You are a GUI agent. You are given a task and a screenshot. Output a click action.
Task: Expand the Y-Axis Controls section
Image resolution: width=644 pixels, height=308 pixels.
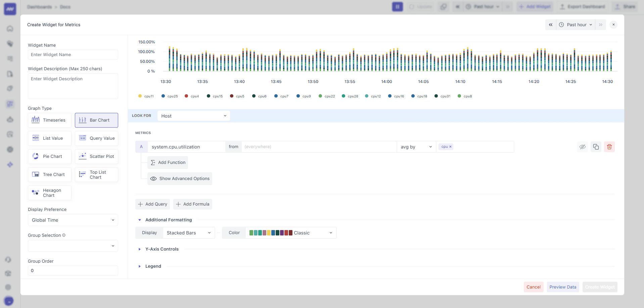[162, 249]
